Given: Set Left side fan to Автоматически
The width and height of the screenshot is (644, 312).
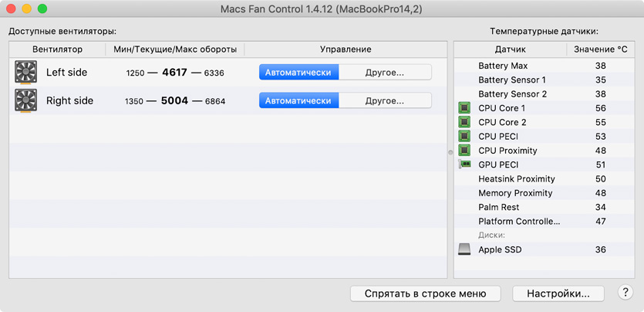Looking at the screenshot, I should 298,73.
